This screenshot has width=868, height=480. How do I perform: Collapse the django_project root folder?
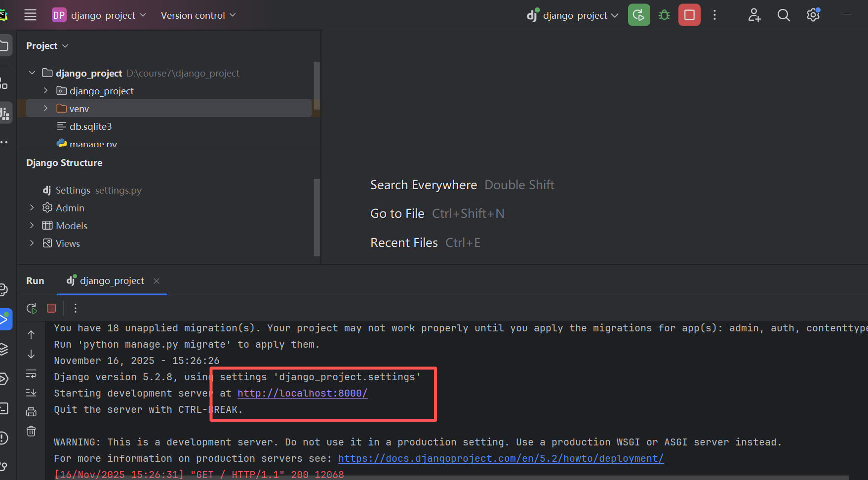(32, 73)
